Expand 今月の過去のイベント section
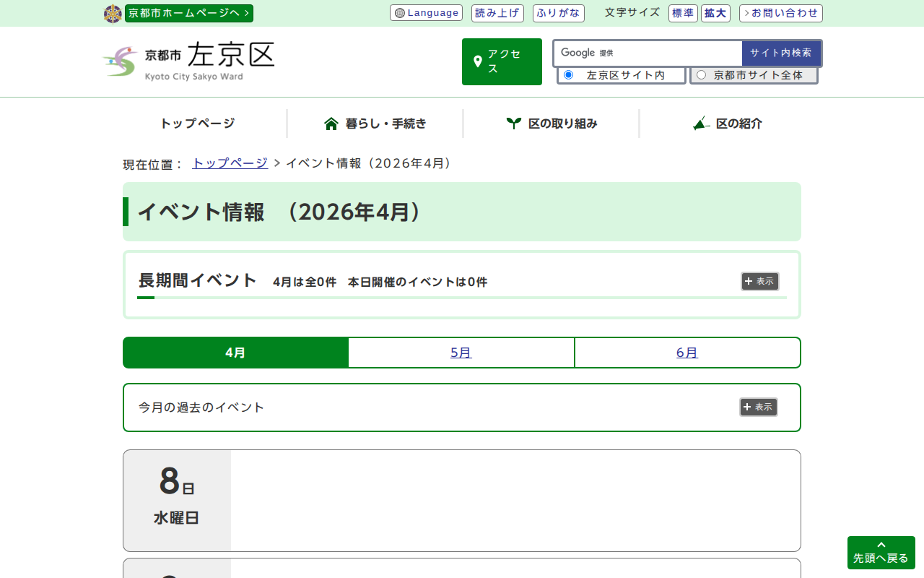 coord(758,407)
